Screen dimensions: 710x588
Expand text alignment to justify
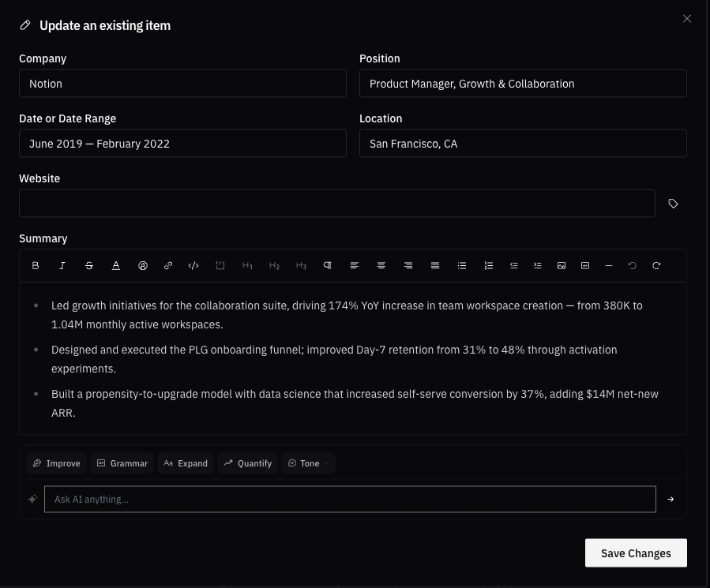click(x=435, y=265)
